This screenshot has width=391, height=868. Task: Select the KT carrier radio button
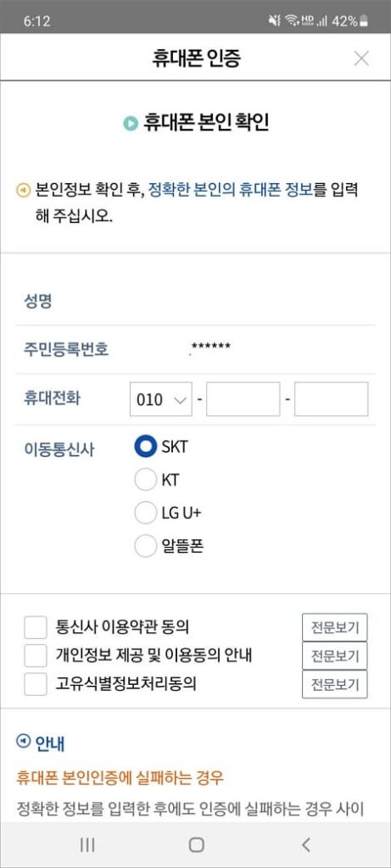[146, 480]
